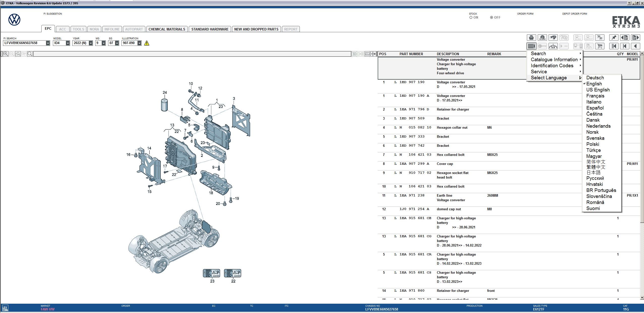Open the wheel and tyre icon tool
The width and height of the screenshot is (644, 313).
point(542,38)
